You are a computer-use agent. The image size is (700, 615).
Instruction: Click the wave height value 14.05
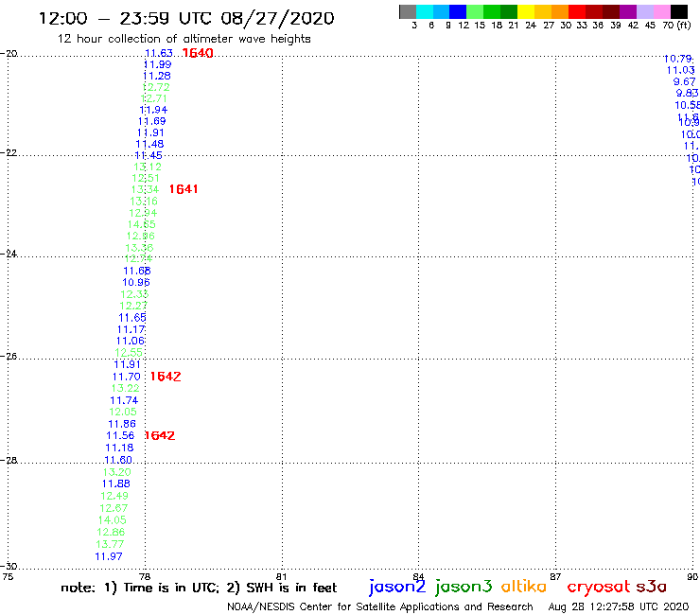click(112, 520)
